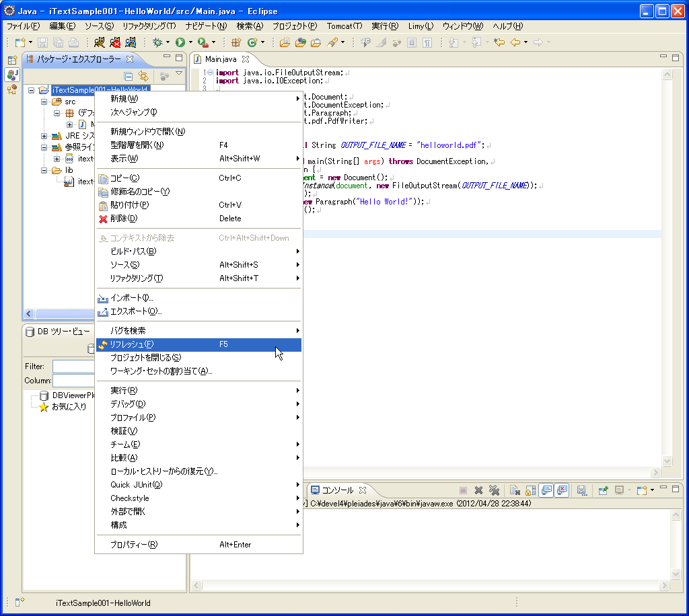Choose Import in the context menu
This screenshot has height=616, width=689.
click(198, 298)
